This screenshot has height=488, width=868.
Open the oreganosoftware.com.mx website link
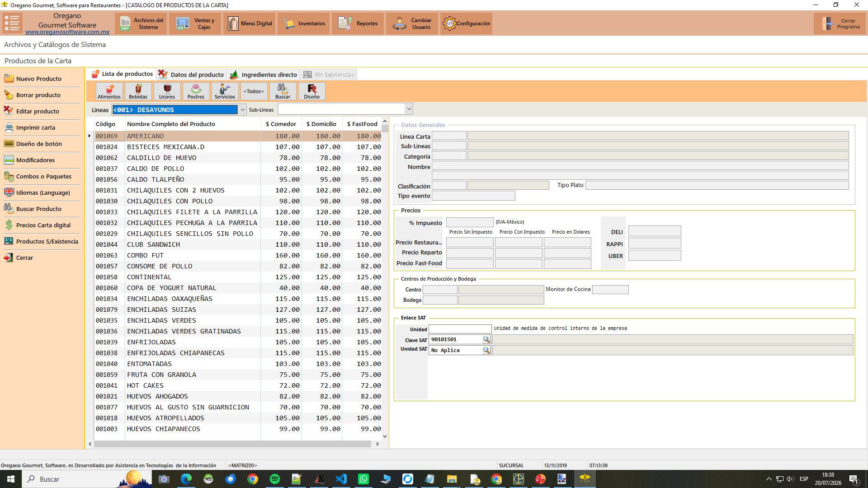click(x=67, y=32)
